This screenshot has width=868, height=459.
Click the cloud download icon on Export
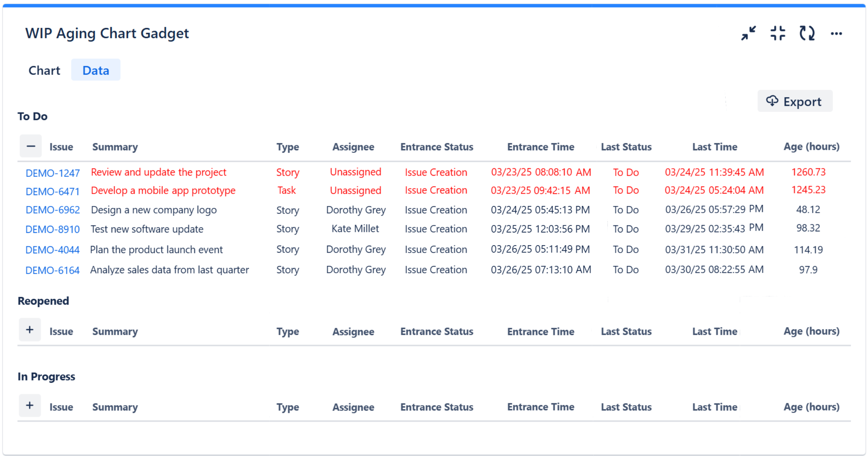(772, 101)
